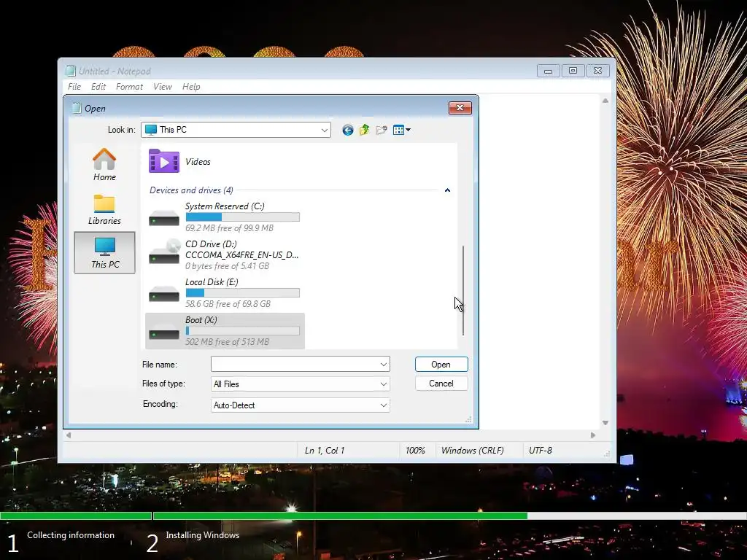
Task: Click Windows (CRLF) in the status bar
Action: 472,450
